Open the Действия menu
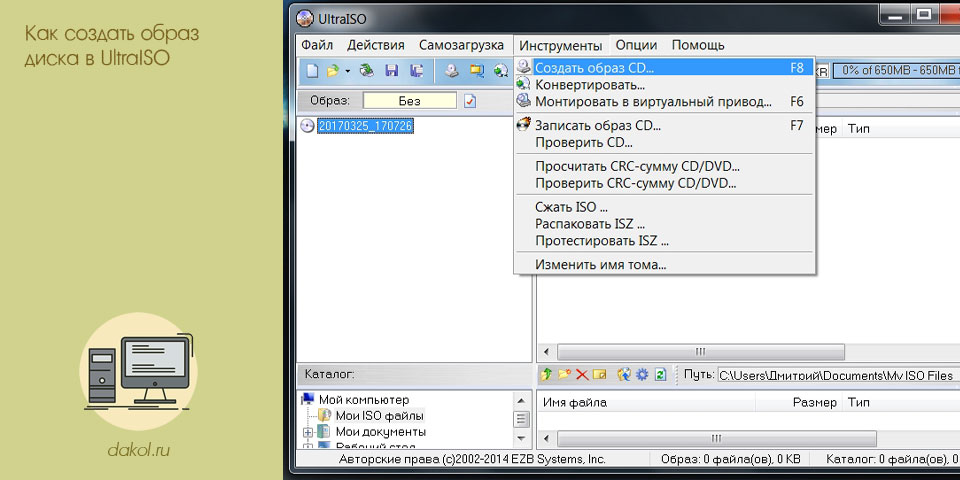This screenshot has height=480, width=960. [375, 45]
